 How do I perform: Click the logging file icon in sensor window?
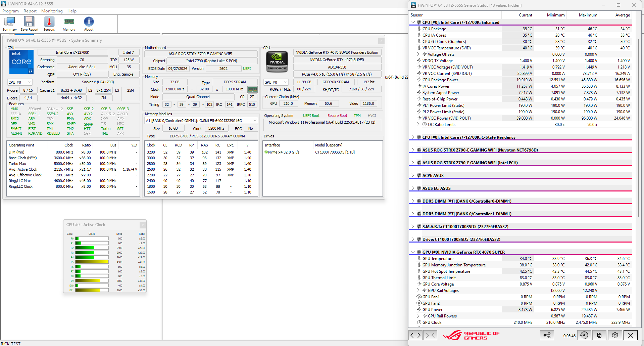coord(599,335)
